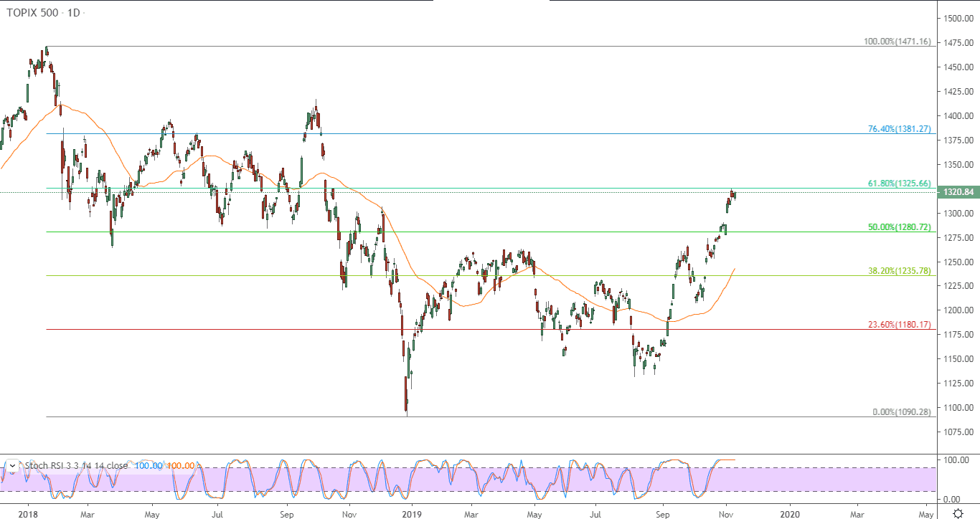Viewport: 980px width, 519px height.
Task: Click the 2018 label on time axis
Action: [x=29, y=514]
